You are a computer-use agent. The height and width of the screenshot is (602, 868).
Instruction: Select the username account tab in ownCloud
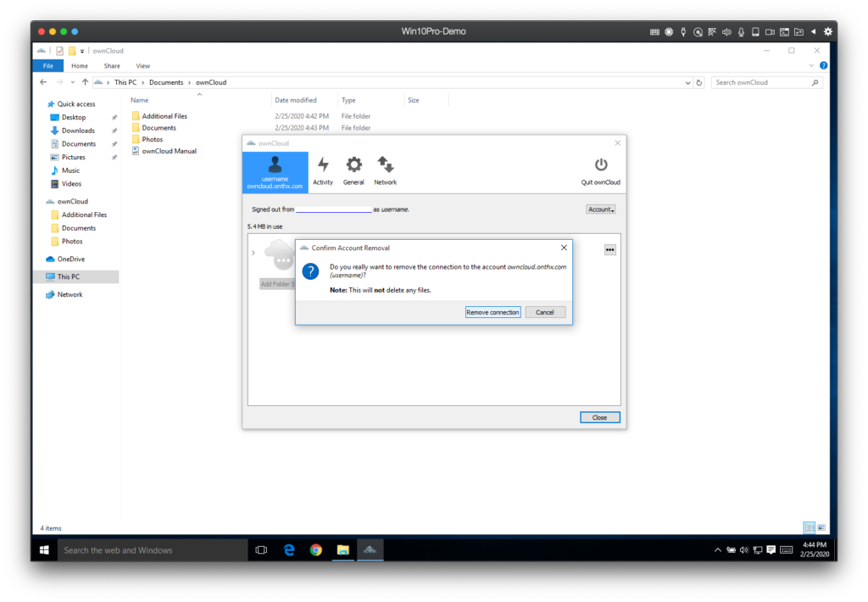pos(275,172)
